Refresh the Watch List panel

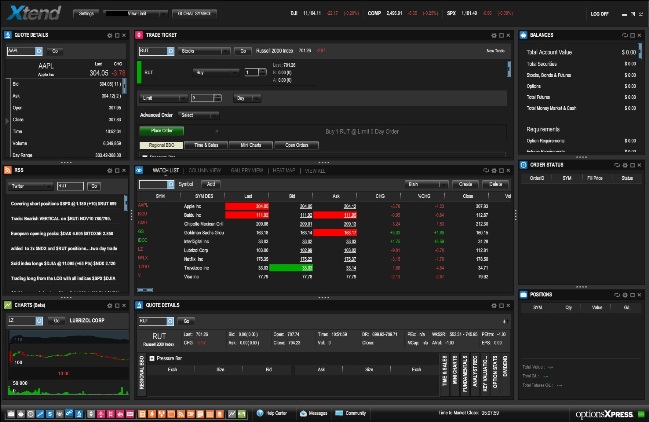point(486,170)
